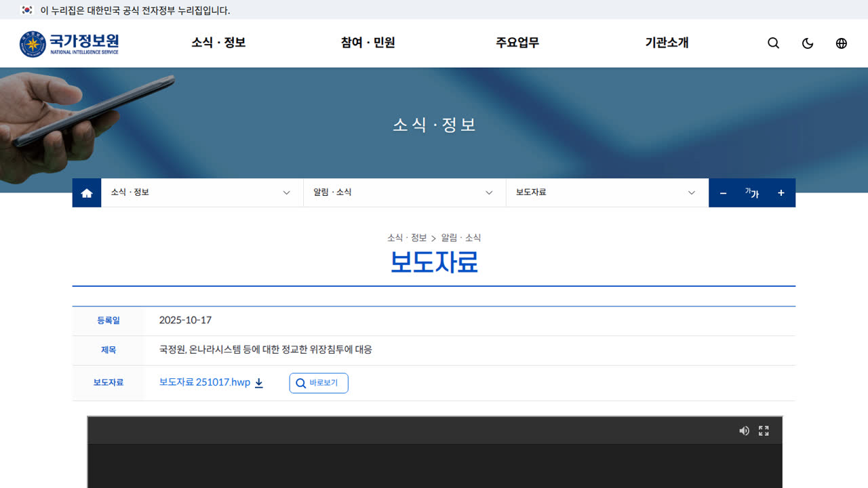Image resolution: width=868 pixels, height=488 pixels.
Task: Open the 참여 · 민원 main menu
Action: 368,43
